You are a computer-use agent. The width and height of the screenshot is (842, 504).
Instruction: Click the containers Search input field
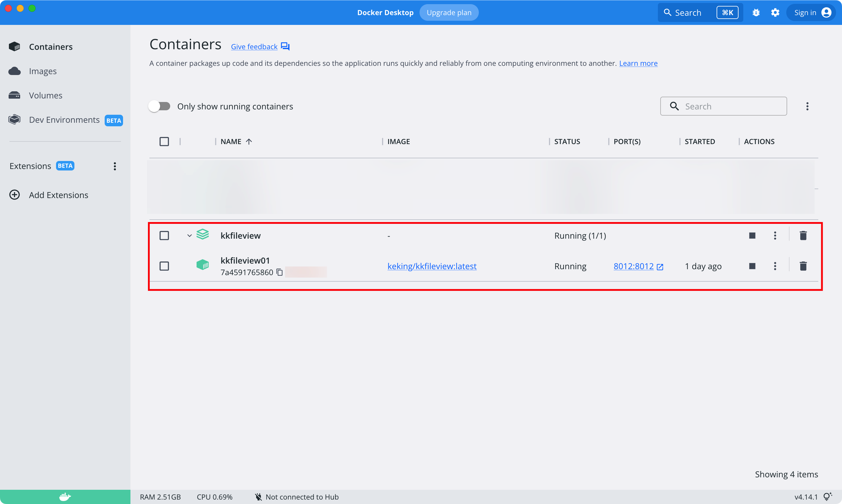723,106
